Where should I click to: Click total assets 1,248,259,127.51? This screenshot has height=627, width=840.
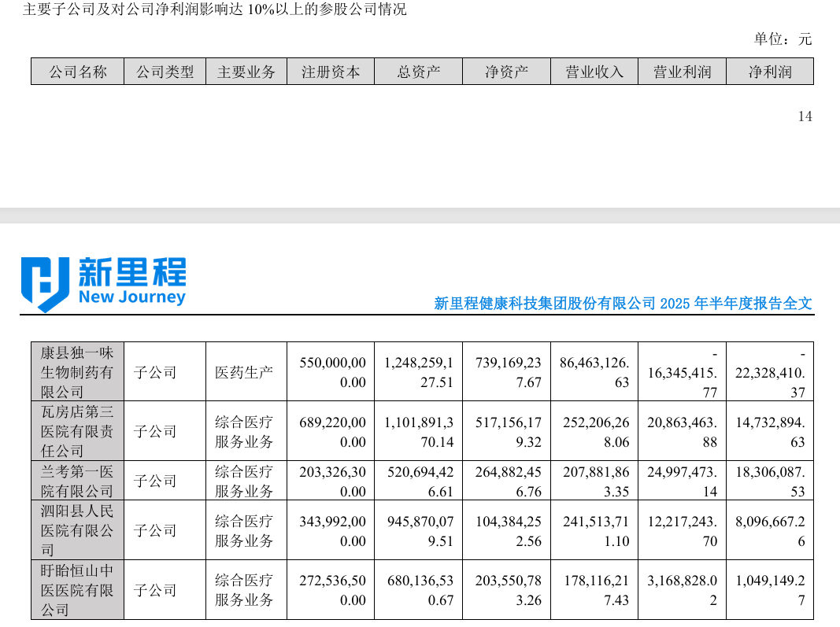(419, 372)
